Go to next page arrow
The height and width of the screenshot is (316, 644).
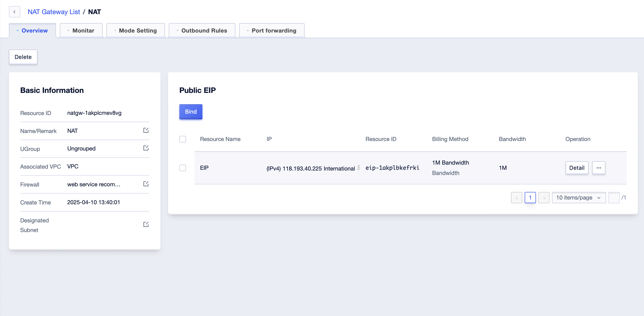click(x=544, y=198)
